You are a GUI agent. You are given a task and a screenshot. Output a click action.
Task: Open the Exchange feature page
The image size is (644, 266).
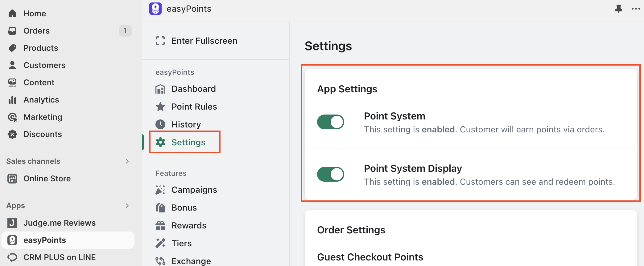(191, 261)
